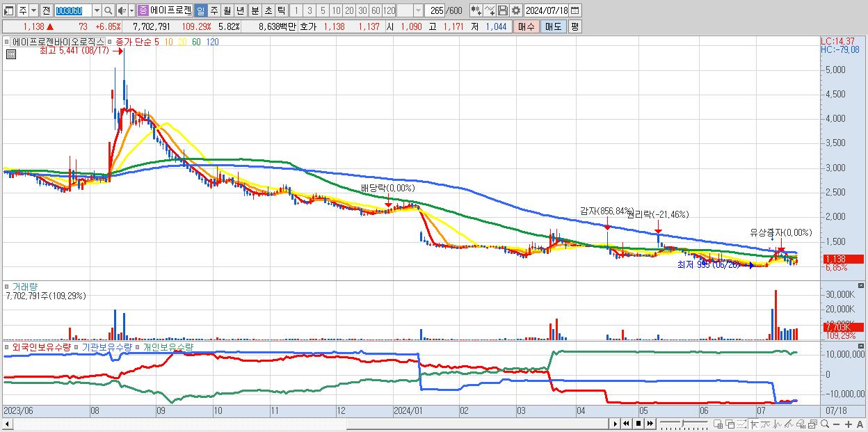The height and width of the screenshot is (432, 868).
Task: Click the 에이프로젠바이오로직스 chart legend label
Action: 58,42
